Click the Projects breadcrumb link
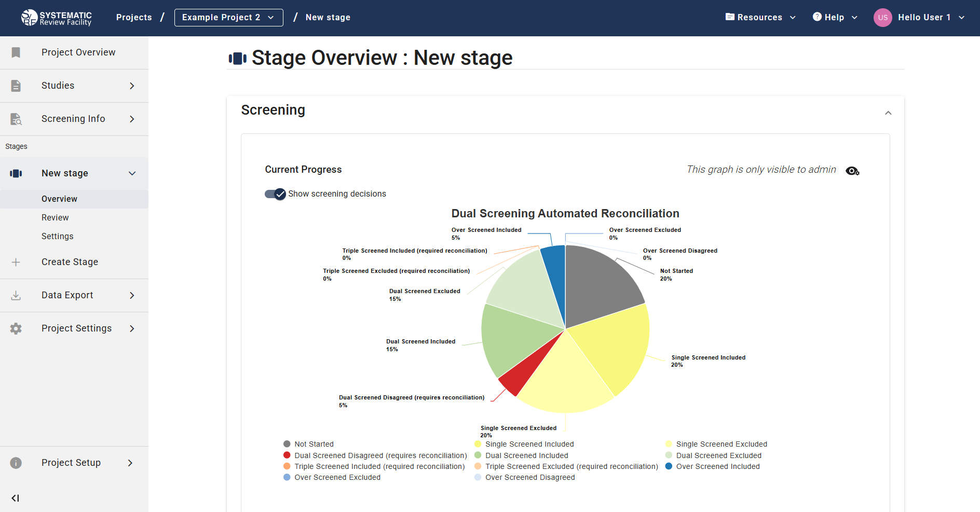980x512 pixels. 133,17
